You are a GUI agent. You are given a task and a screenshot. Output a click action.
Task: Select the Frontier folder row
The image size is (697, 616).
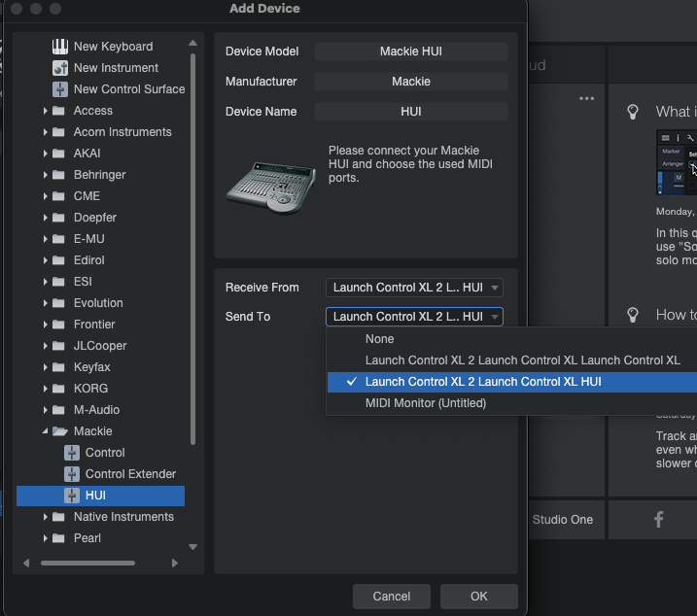pos(100,325)
